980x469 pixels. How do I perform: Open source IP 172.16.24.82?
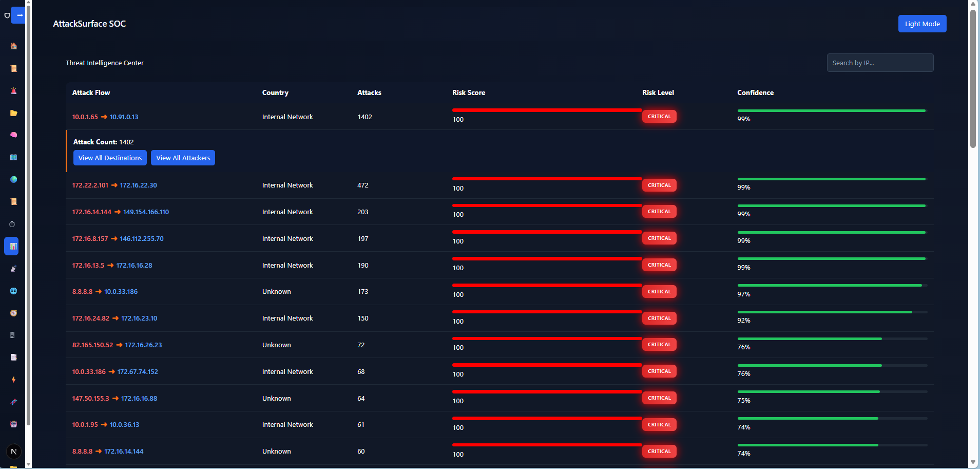click(91, 318)
